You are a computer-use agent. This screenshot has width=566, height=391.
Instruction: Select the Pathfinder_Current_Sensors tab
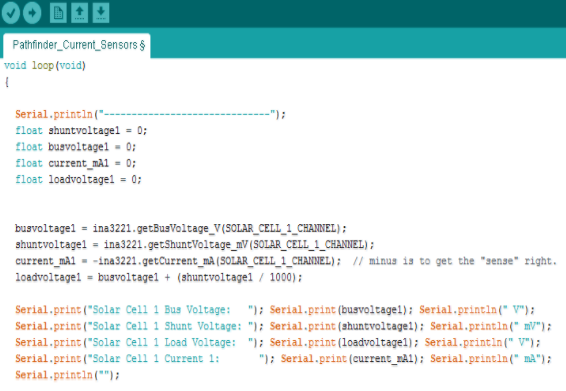[77, 45]
